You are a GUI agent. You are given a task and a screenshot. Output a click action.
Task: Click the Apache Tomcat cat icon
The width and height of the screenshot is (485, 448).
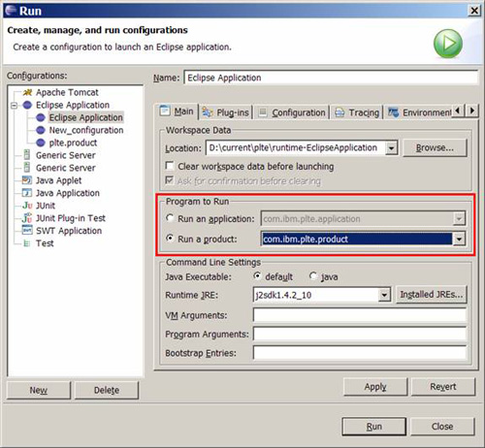click(27, 92)
